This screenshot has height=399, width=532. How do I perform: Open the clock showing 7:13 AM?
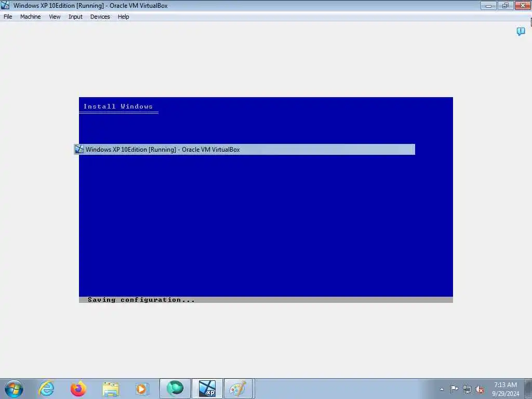[x=506, y=389]
